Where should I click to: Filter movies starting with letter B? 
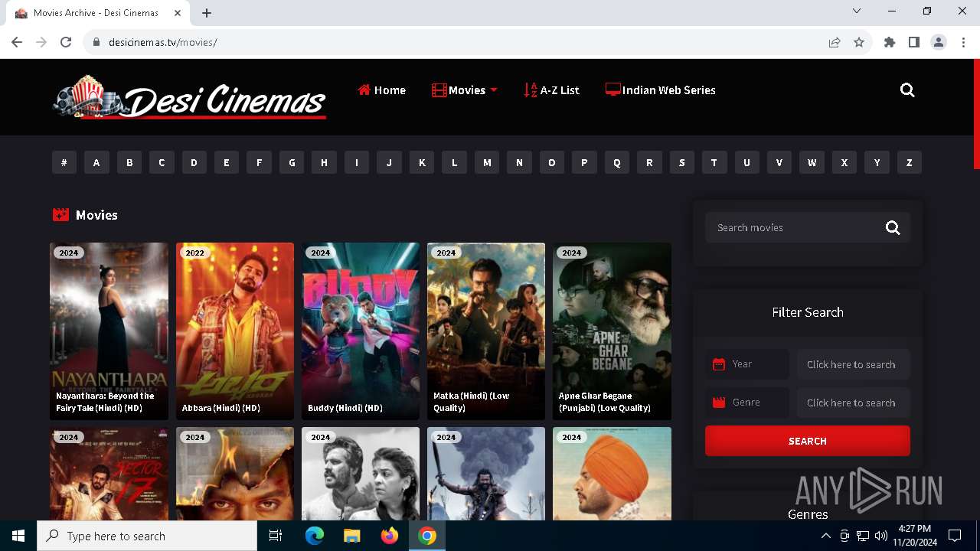(129, 162)
